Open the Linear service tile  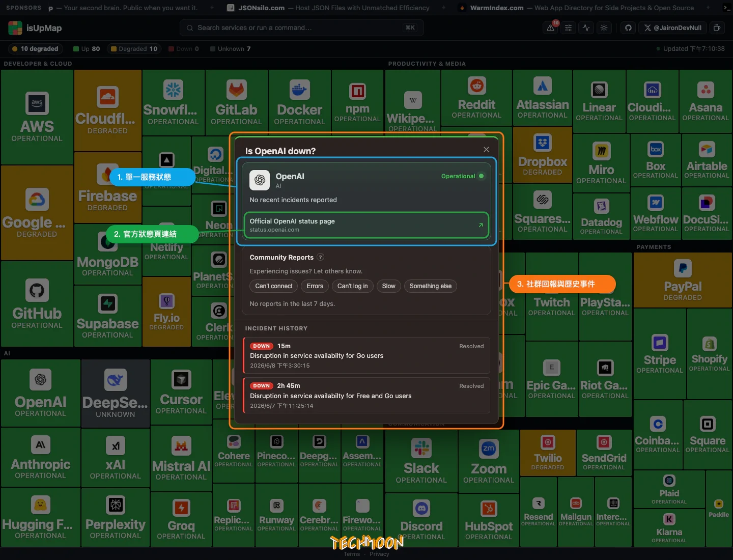point(599,102)
